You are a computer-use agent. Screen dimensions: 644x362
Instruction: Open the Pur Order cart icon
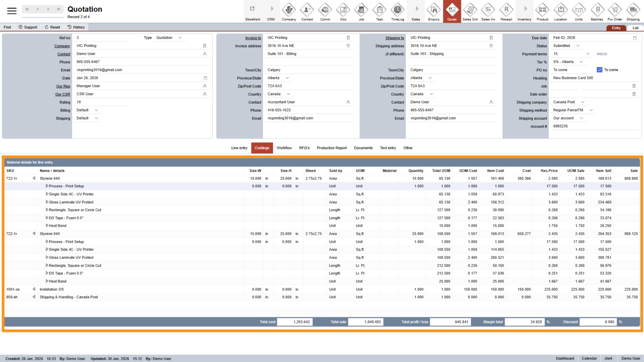coord(615,11)
